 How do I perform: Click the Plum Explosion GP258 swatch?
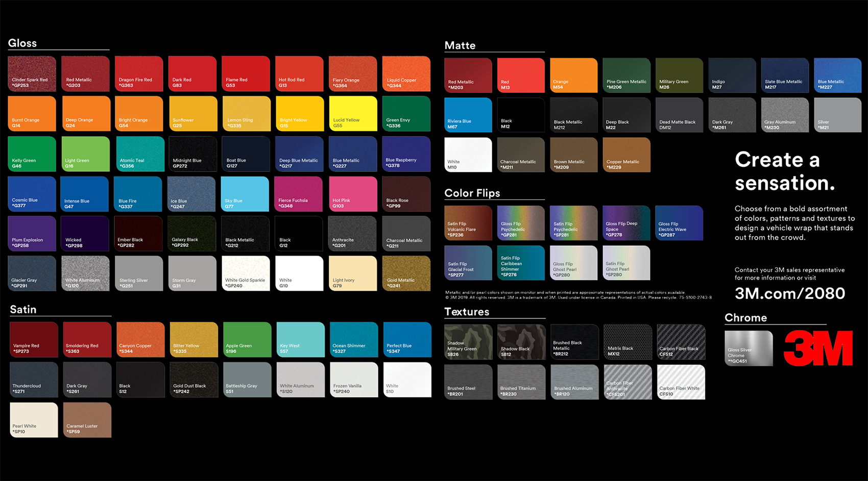[32, 234]
